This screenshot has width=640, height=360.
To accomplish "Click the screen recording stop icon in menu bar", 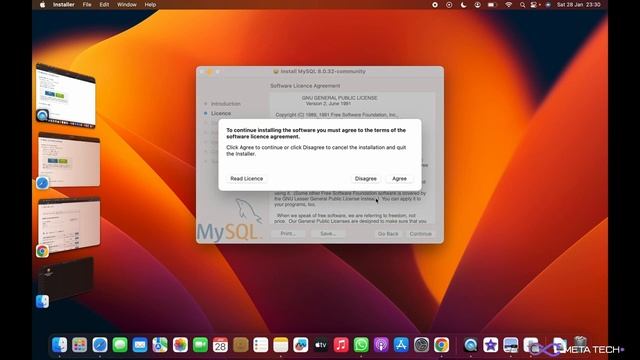I will pos(435,4).
